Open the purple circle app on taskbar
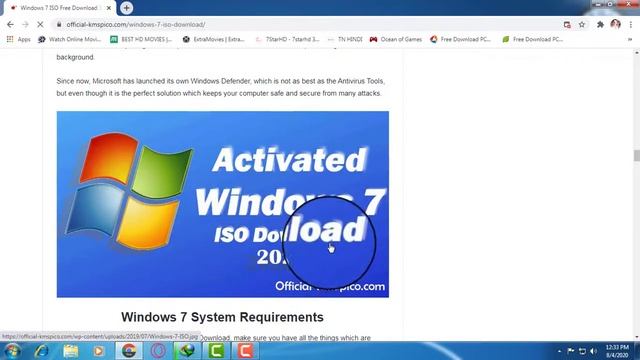Screen dimensions: 640x360 (158, 351)
